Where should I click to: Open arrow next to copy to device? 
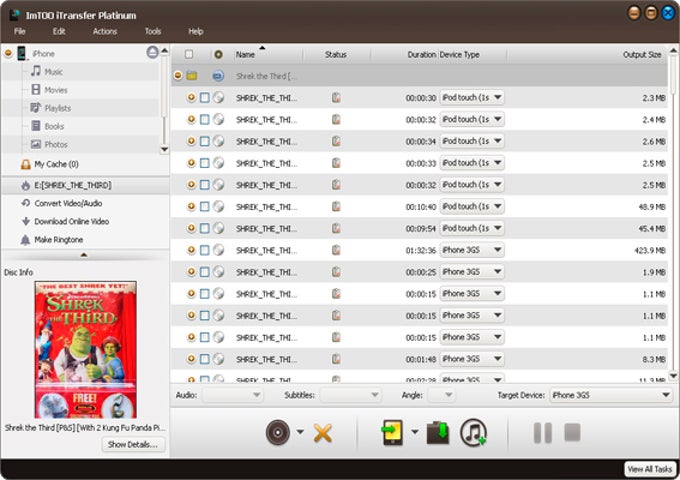pos(415,432)
